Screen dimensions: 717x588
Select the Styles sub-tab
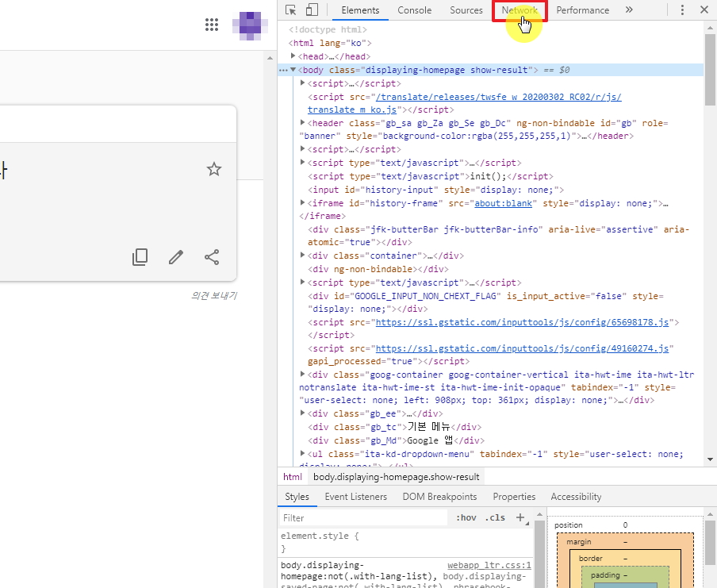click(297, 497)
